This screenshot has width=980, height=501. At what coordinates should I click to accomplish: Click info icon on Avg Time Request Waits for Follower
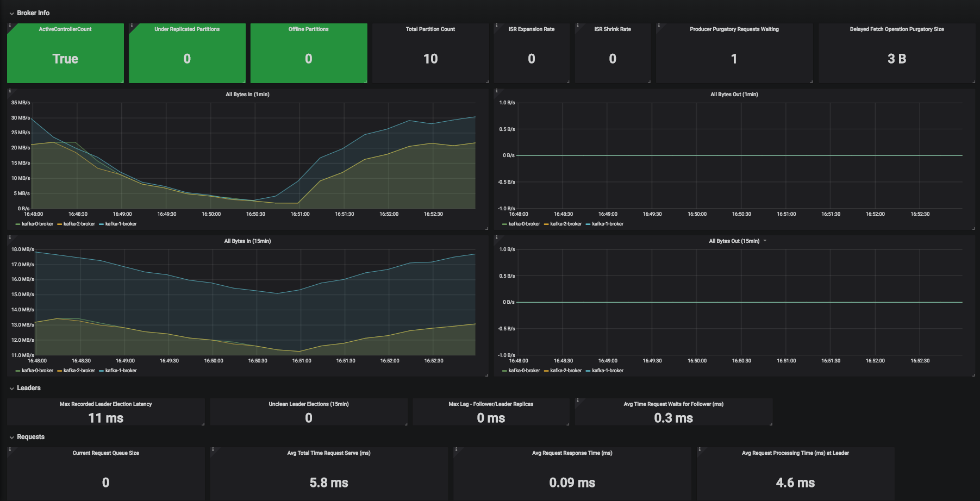click(x=577, y=400)
